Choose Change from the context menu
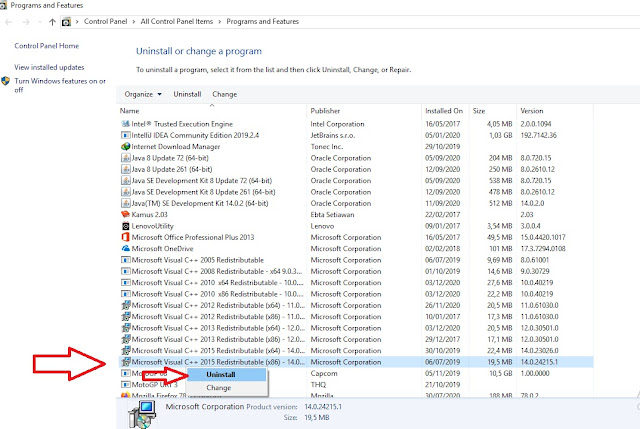Screen dimensions: 640x429 pyautogui.click(x=227, y=388)
